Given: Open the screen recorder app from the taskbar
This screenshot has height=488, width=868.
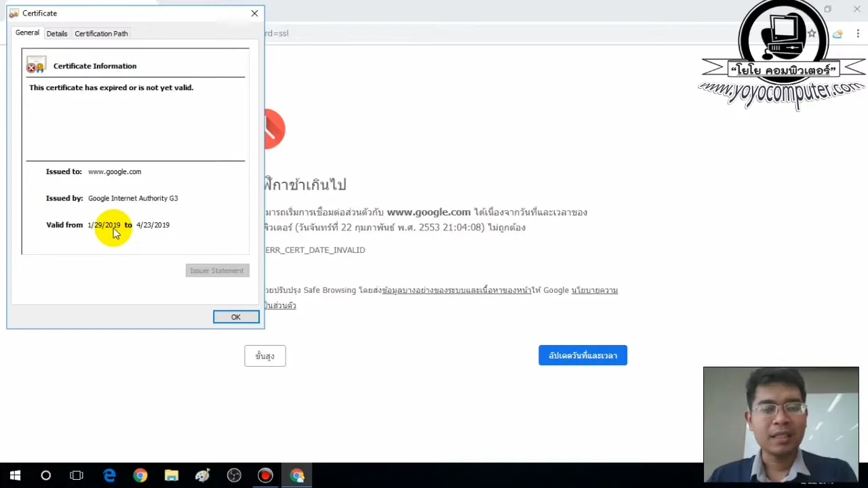Looking at the screenshot, I should click(265, 475).
